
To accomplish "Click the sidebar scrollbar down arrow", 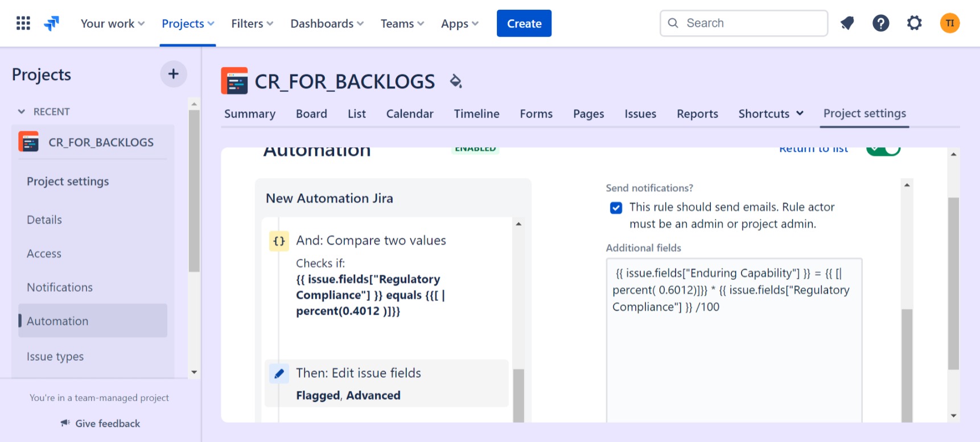I will 194,373.
